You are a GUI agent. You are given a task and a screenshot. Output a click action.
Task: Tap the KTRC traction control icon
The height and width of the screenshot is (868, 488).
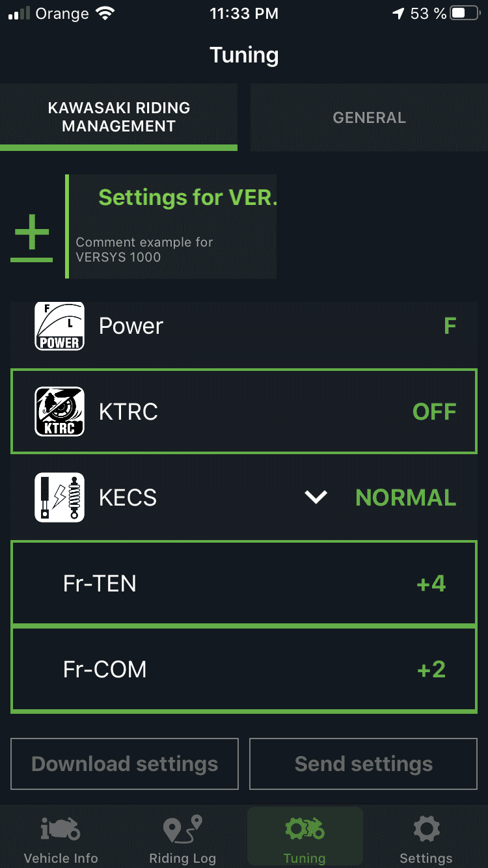tap(59, 411)
